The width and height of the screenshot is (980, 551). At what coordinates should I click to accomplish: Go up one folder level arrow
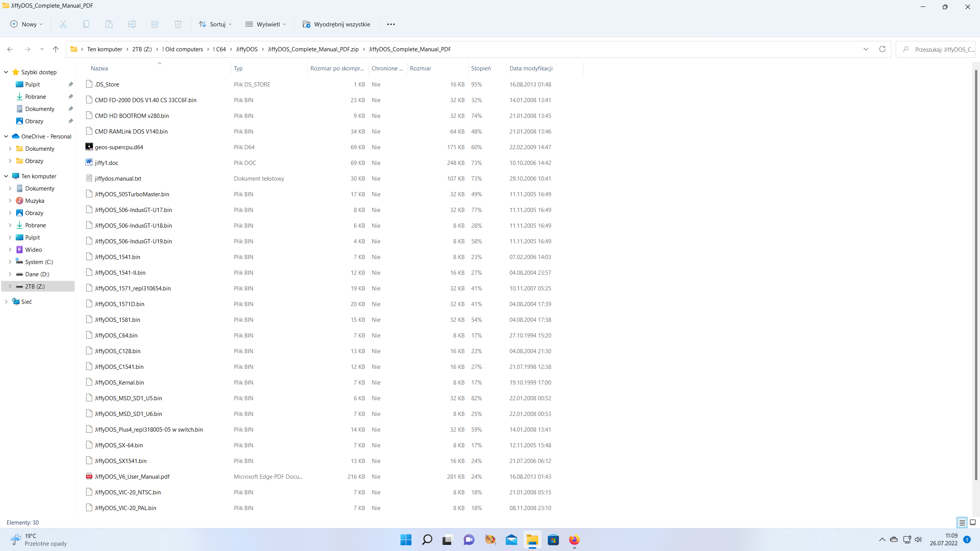tap(56, 49)
